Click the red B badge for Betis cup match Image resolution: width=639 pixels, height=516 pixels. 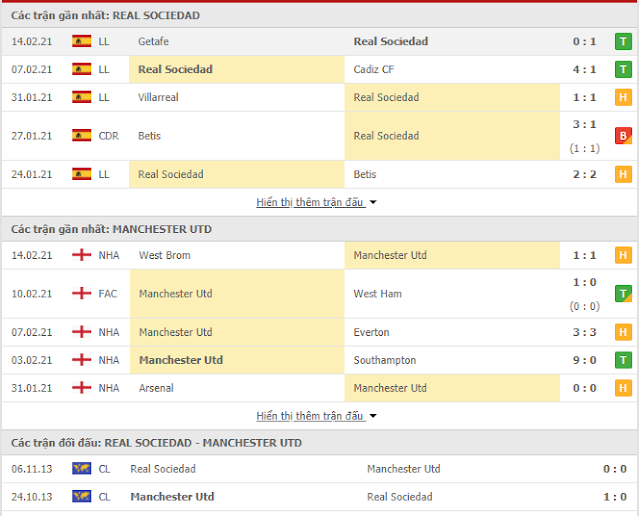point(623,136)
